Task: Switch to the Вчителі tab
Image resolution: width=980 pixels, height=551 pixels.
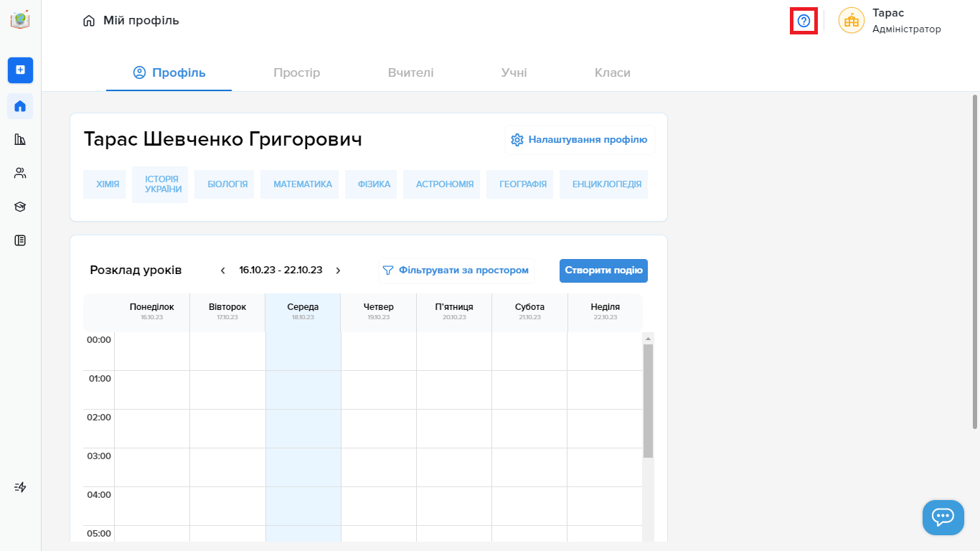Action: click(410, 72)
